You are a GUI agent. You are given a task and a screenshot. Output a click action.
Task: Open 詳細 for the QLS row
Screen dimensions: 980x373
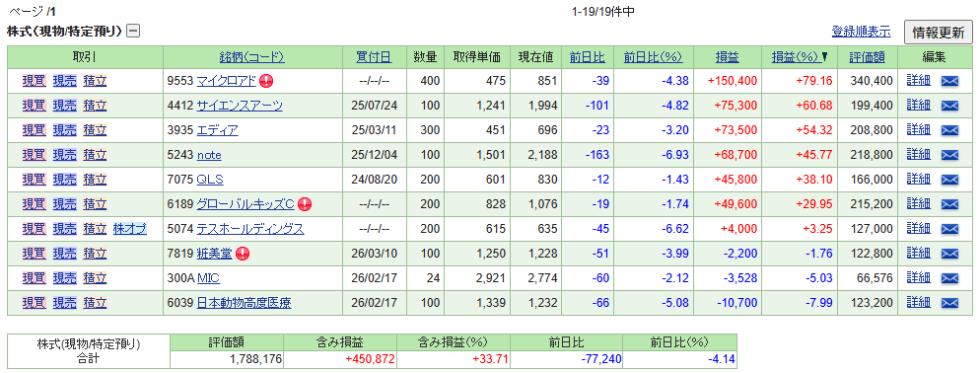pos(918,180)
